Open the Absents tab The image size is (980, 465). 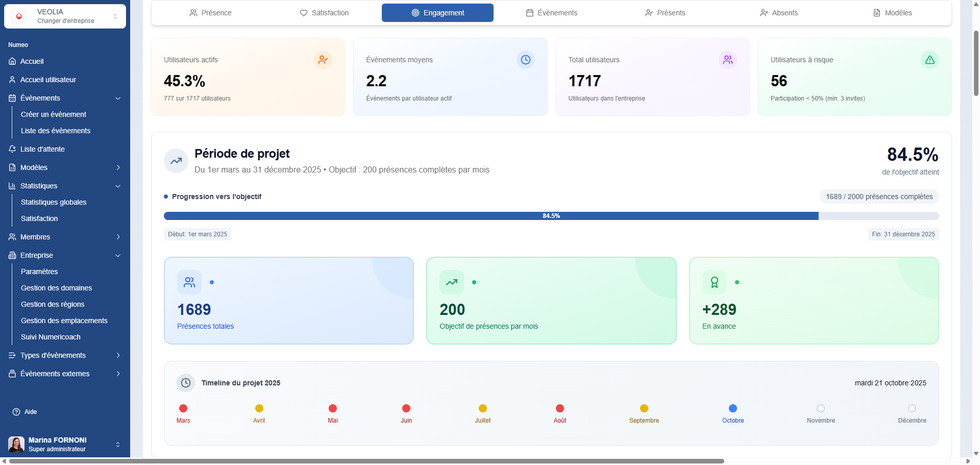click(x=778, y=13)
